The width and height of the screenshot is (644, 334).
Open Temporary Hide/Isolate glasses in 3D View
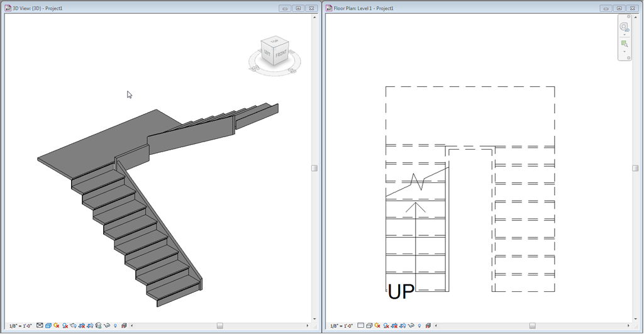point(107,325)
